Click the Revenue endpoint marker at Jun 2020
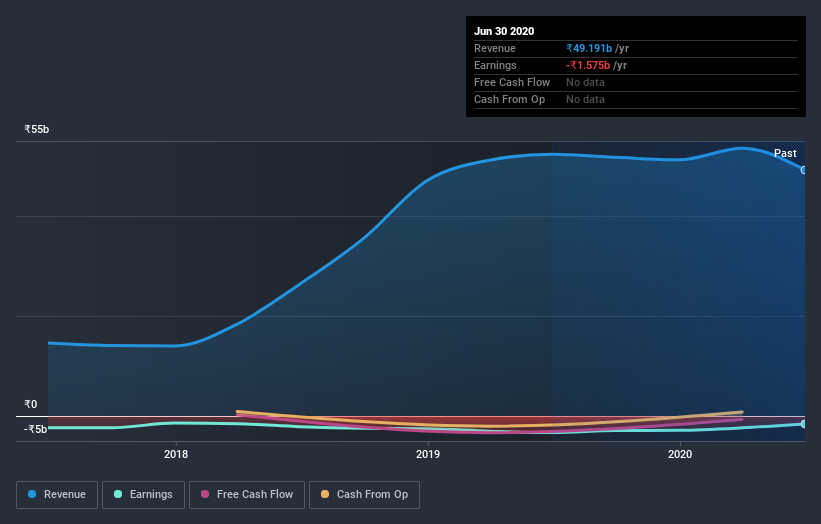 [x=804, y=170]
